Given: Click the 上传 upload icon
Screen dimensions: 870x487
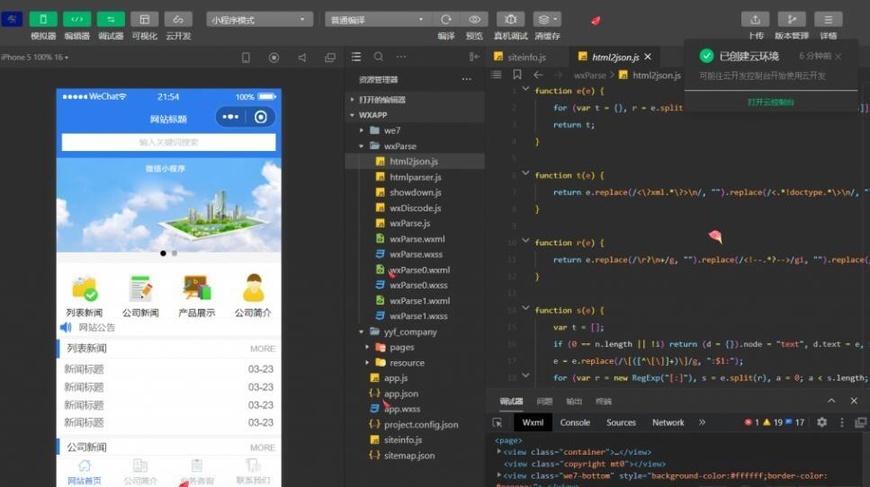Looking at the screenshot, I should 756,19.
